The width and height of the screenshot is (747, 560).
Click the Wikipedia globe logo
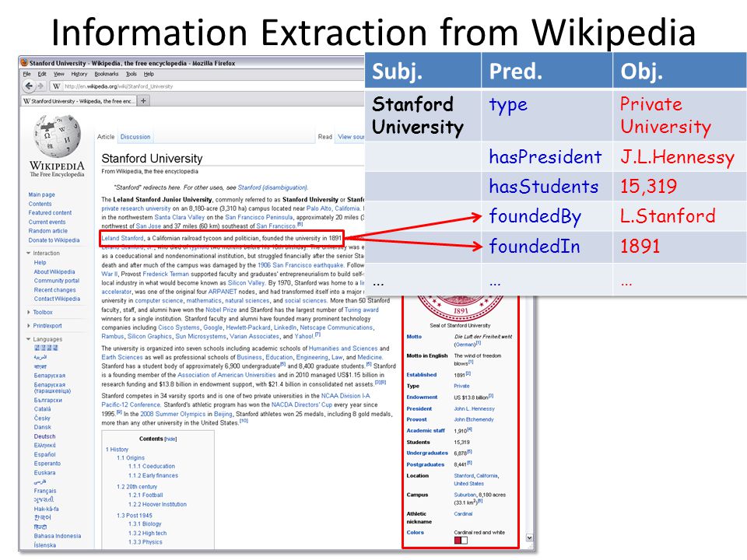(x=58, y=135)
